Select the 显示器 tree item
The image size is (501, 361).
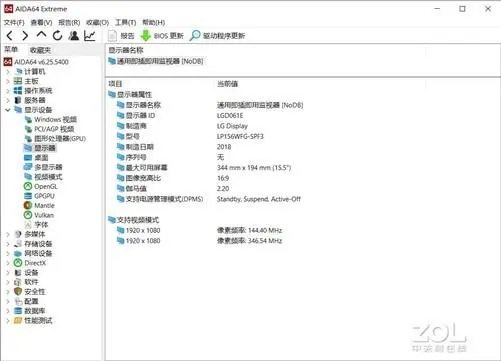[x=40, y=148]
